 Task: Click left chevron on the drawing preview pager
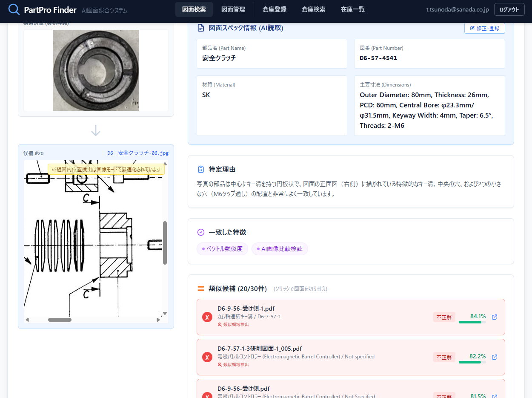[x=27, y=319]
